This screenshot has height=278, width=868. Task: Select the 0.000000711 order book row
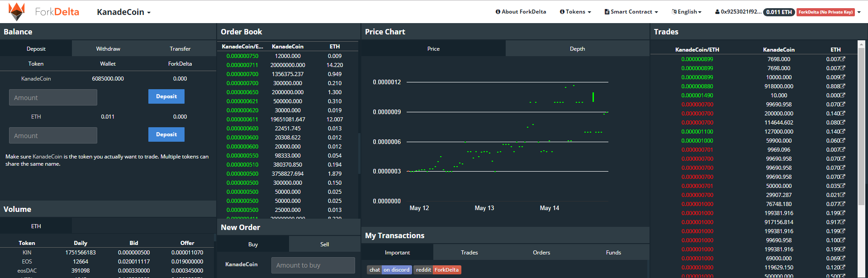(x=288, y=65)
